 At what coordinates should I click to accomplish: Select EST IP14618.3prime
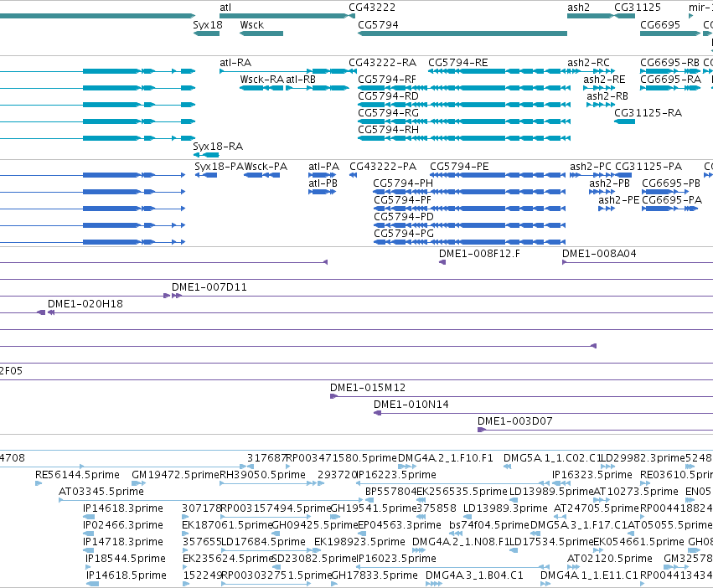coord(123,509)
